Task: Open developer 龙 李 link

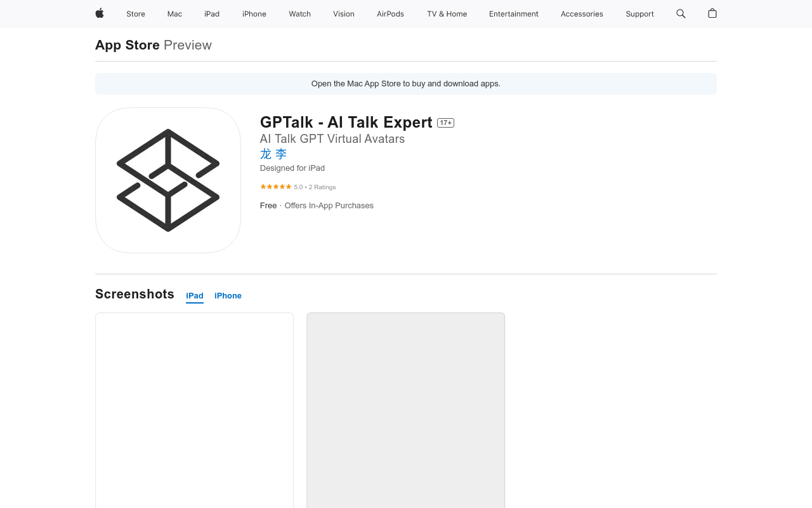Action: pyautogui.click(x=273, y=154)
